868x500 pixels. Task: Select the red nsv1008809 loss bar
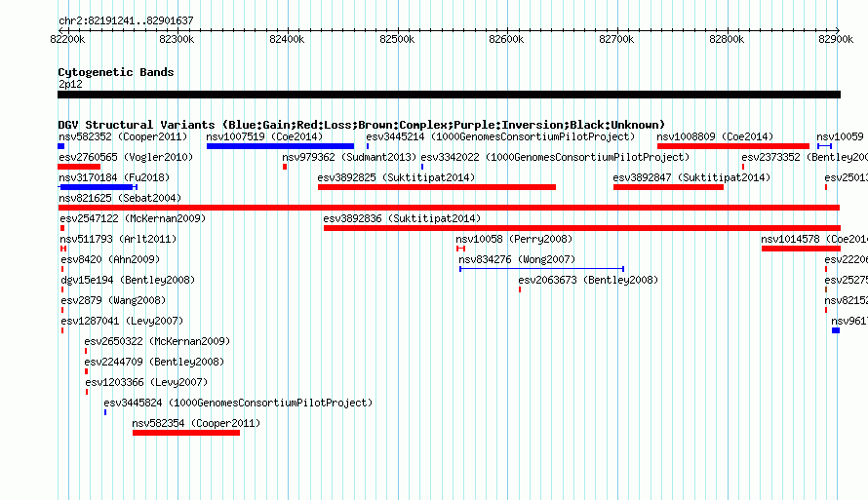point(733,146)
